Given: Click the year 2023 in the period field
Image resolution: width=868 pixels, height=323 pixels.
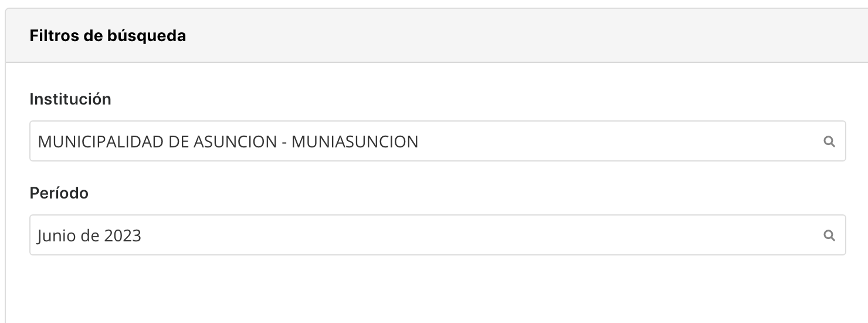Looking at the screenshot, I should (123, 235).
